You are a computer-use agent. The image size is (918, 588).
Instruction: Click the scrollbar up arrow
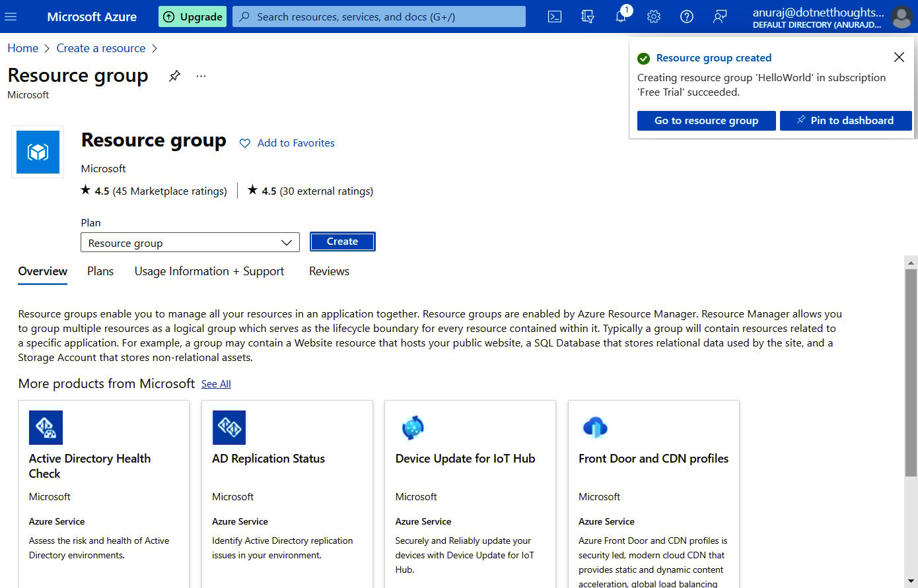(911, 262)
